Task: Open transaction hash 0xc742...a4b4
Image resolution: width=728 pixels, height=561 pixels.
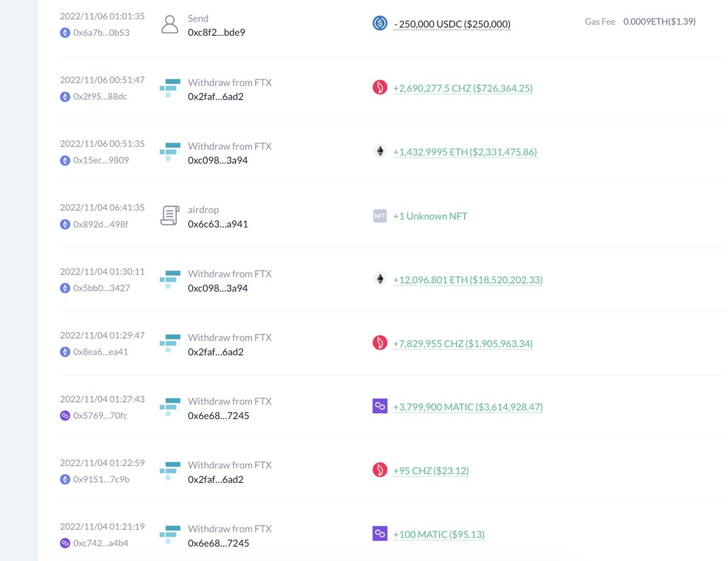Action: 101,543
